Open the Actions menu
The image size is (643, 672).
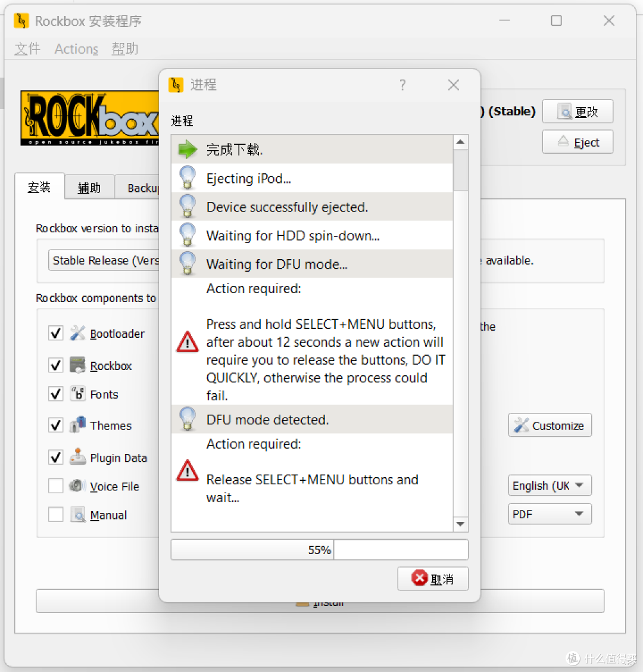76,49
